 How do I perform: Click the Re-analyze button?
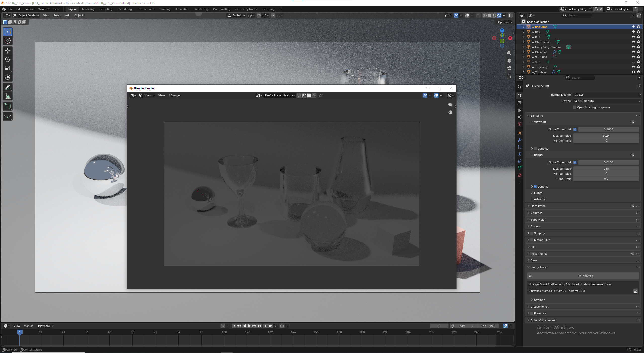[583, 276]
